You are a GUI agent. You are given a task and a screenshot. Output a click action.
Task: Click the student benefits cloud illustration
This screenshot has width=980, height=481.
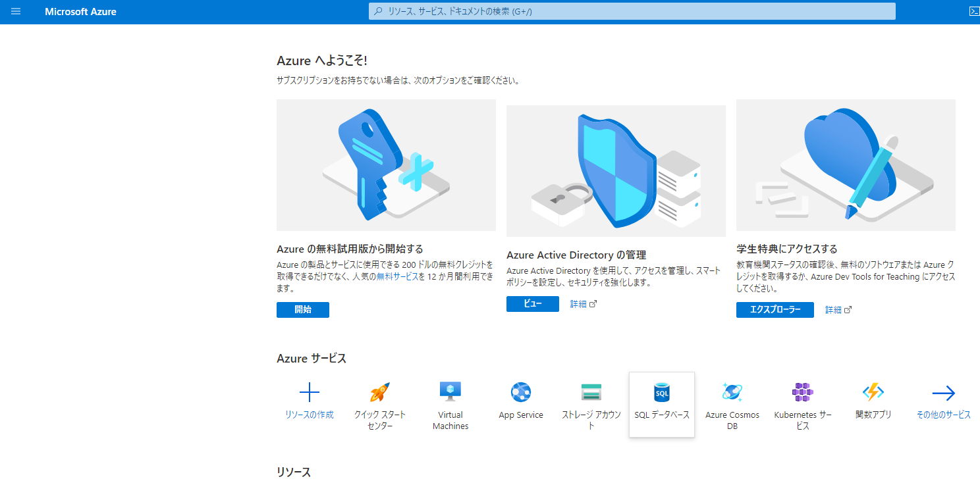point(846,165)
